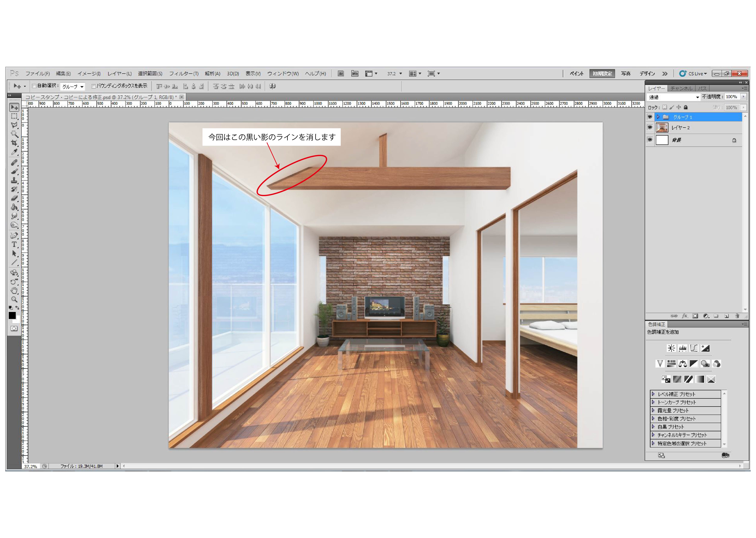Select the Hand tool
756x538 pixels.
click(x=14, y=291)
